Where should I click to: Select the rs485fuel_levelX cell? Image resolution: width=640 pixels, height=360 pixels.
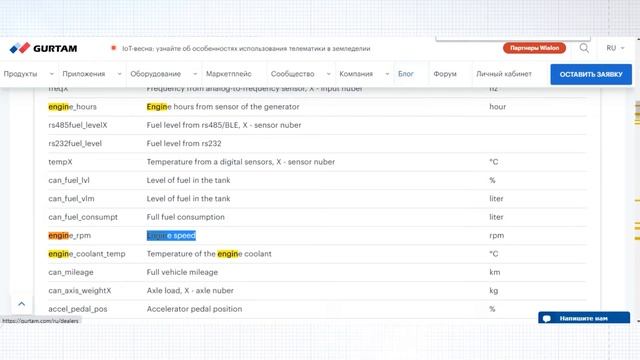click(78, 125)
